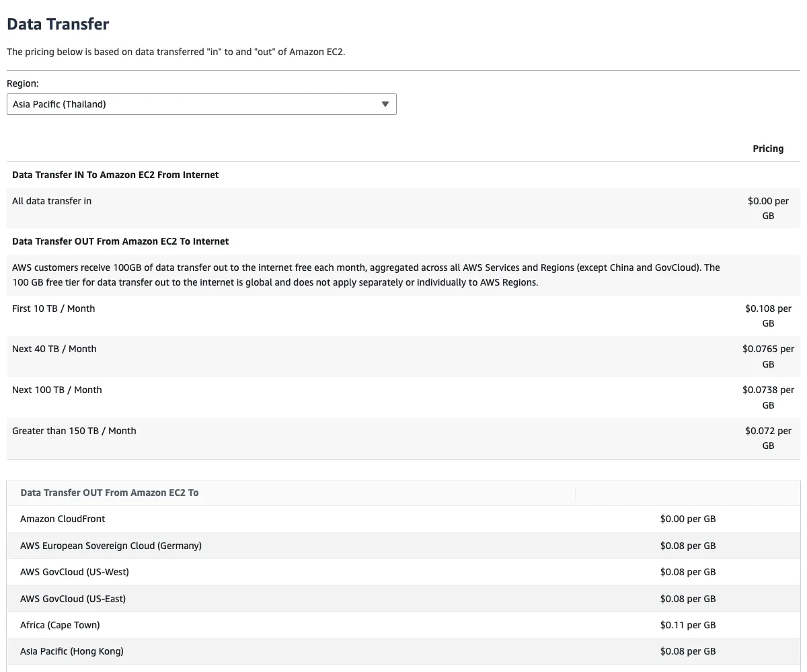Click the price for AWS GovCloud (US-West)
Screen dimensions: 807x672
(x=688, y=572)
